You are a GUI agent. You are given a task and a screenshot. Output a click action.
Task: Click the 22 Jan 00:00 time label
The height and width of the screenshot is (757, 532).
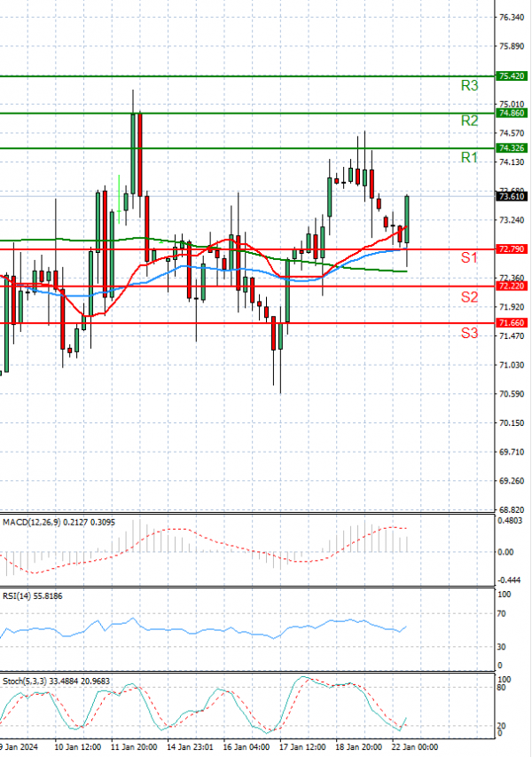[x=415, y=747]
